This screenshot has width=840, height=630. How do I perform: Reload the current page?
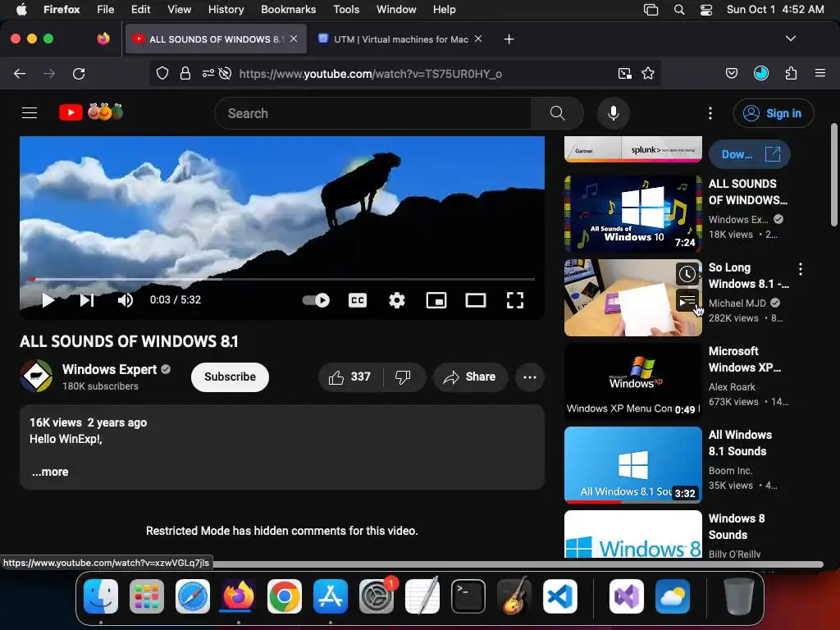click(x=79, y=74)
